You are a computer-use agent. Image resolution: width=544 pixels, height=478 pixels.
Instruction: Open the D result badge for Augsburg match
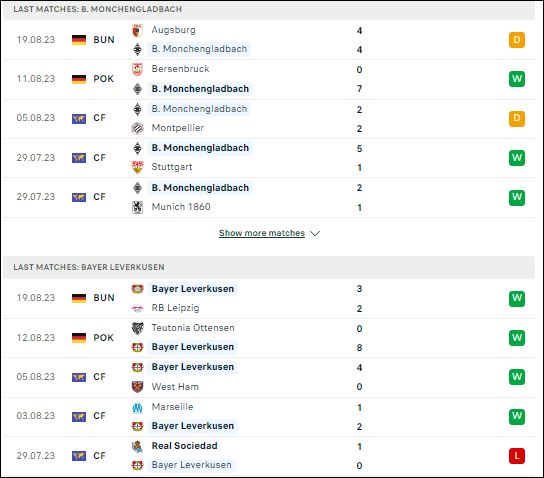tap(517, 40)
